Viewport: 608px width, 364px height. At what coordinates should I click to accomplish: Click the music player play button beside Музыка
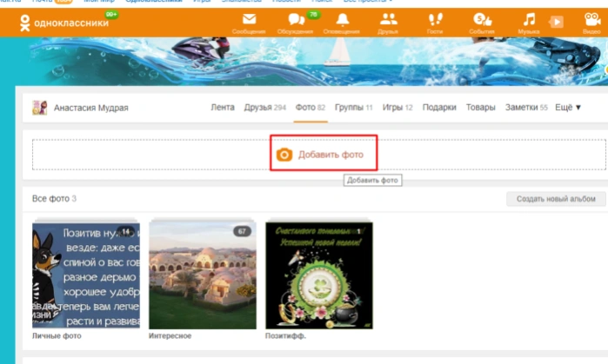coord(557,22)
